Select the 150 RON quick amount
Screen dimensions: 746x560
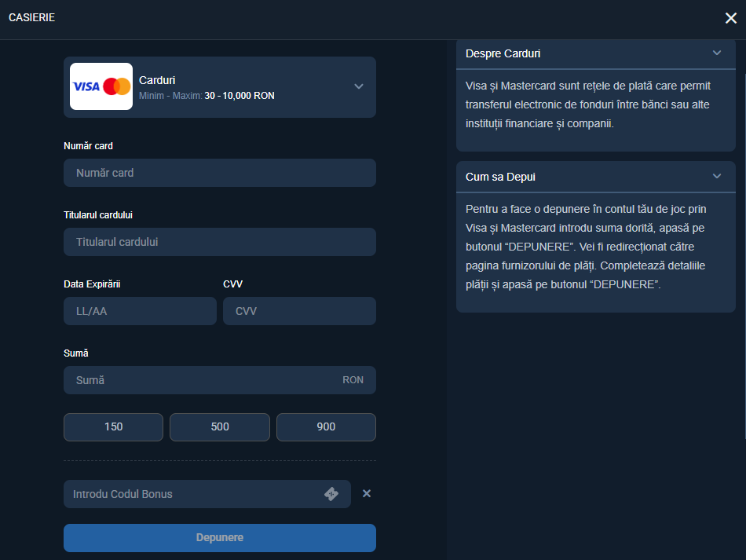[113, 426]
